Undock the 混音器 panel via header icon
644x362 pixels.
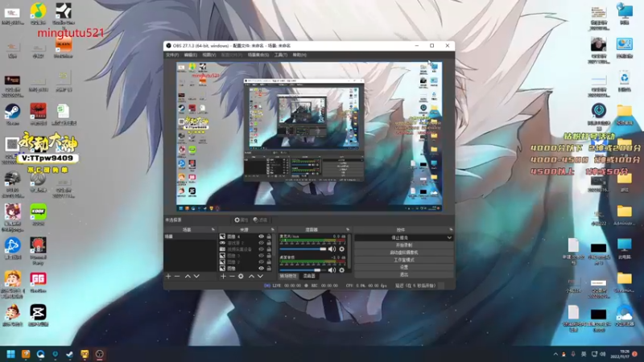(x=348, y=229)
